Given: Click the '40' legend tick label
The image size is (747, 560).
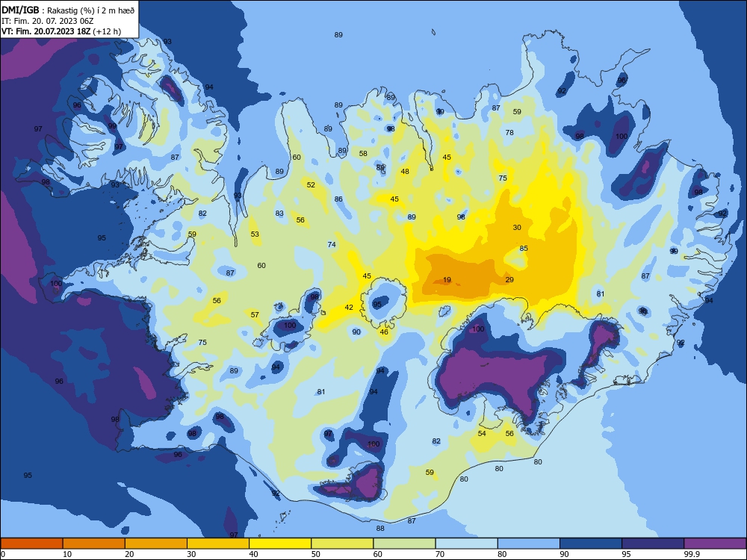Looking at the screenshot, I should tap(254, 554).
